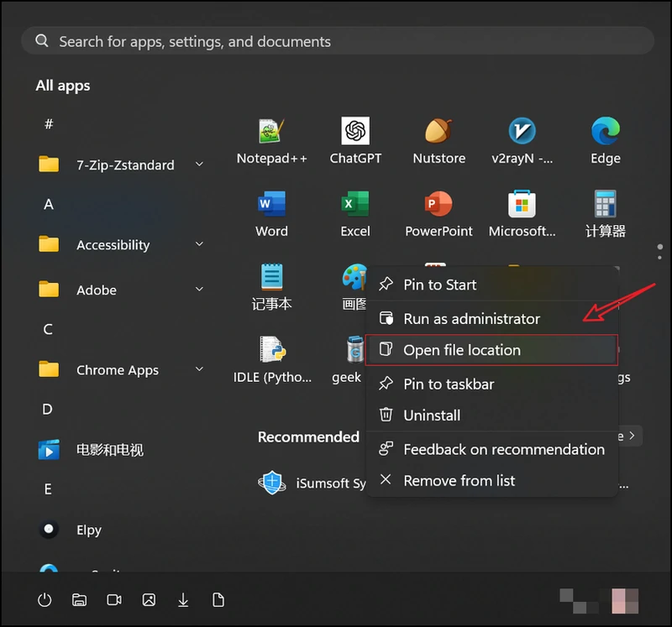
Task: Open the Elpy app list entry
Action: coord(88,530)
